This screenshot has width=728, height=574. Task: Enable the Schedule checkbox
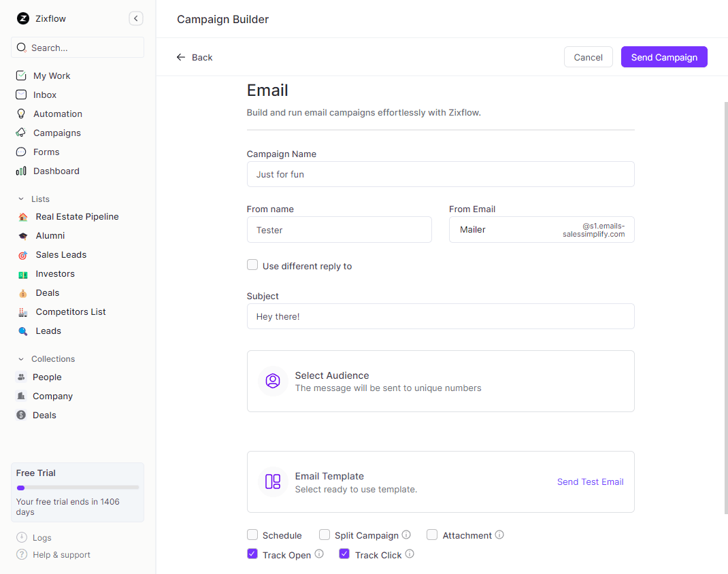(252, 535)
